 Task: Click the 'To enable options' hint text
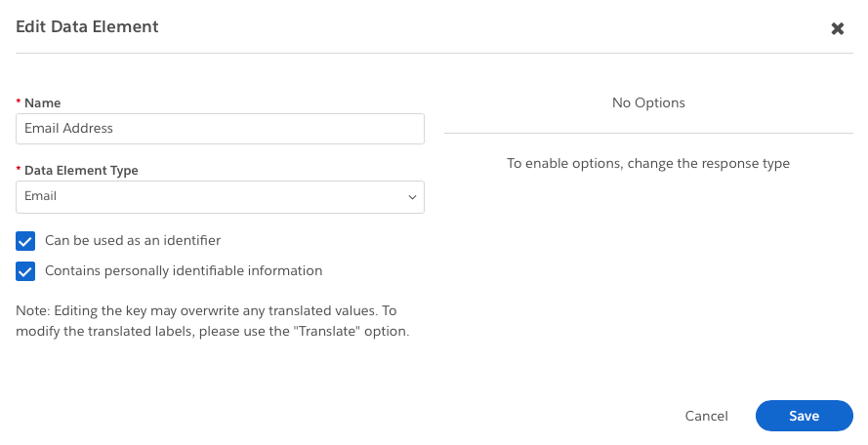[648, 164]
